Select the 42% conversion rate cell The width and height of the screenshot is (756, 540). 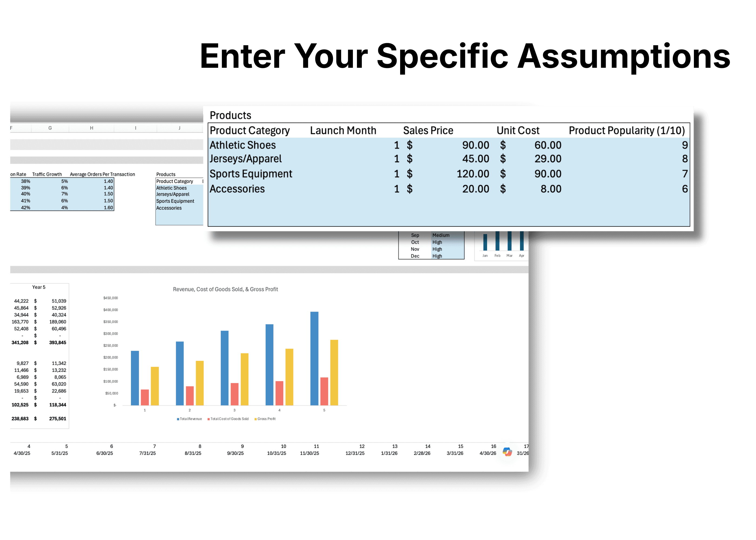[26, 207]
